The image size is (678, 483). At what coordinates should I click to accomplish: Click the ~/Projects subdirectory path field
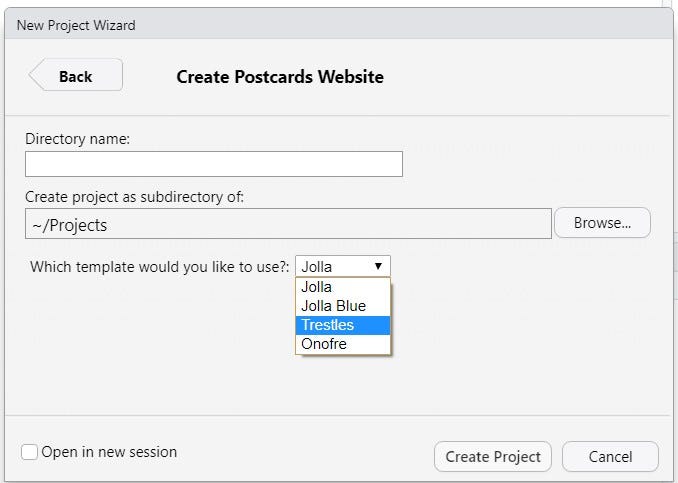click(x=288, y=224)
